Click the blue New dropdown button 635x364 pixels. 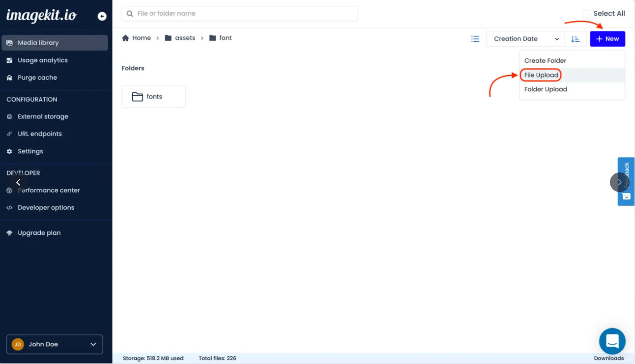(607, 38)
